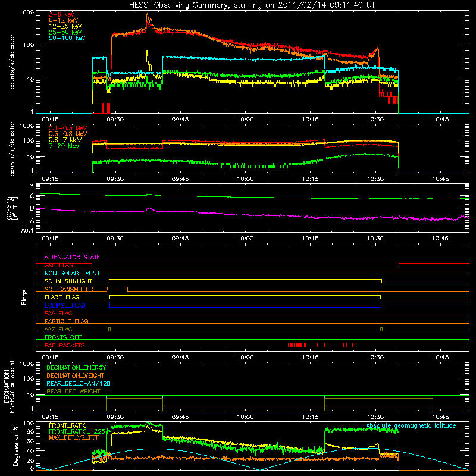The width and height of the screenshot is (476, 476).
Task: Select the 50-100 keV legend label
Action: click(x=67, y=38)
